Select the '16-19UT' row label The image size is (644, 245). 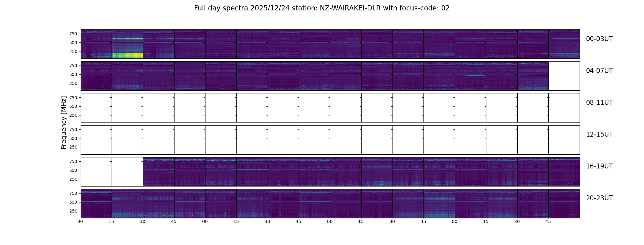[599, 166]
